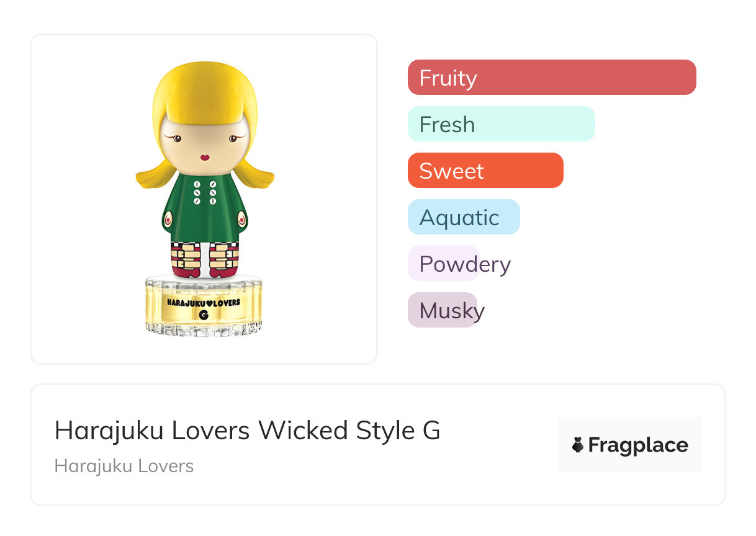Open the Harajuku Lovers brand subtitle link
Image resolution: width=756 pixels, height=536 pixels.
click(124, 466)
